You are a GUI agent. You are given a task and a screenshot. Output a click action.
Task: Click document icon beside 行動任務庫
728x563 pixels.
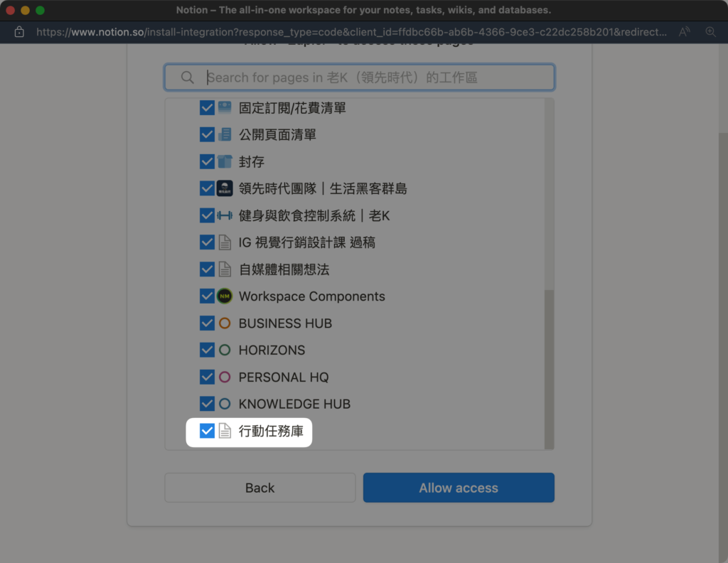[225, 431]
